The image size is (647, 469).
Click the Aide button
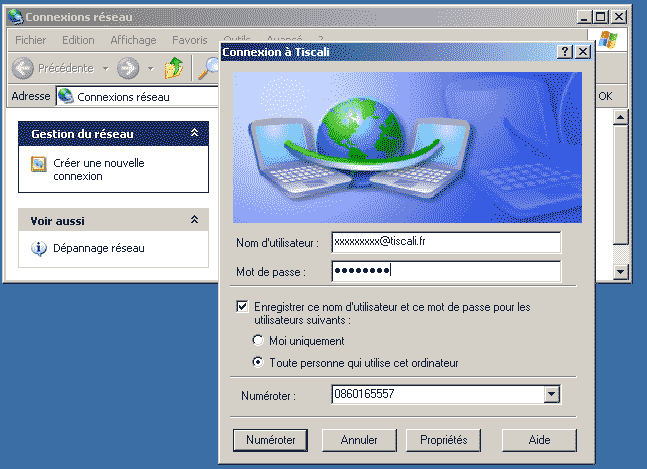(x=539, y=440)
